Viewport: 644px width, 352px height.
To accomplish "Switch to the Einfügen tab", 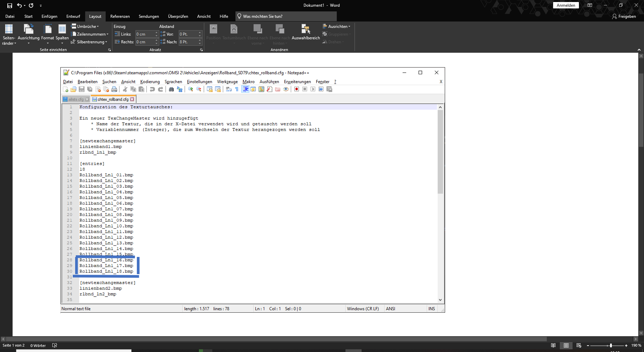I will tap(49, 16).
